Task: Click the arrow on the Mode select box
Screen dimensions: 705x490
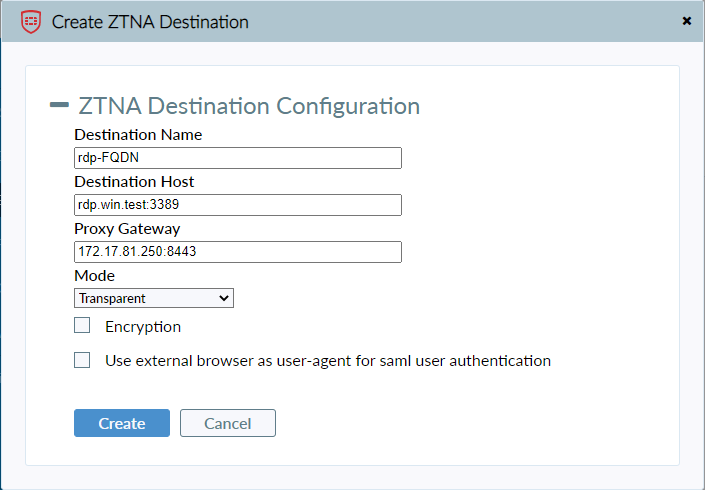Action: [x=223, y=298]
